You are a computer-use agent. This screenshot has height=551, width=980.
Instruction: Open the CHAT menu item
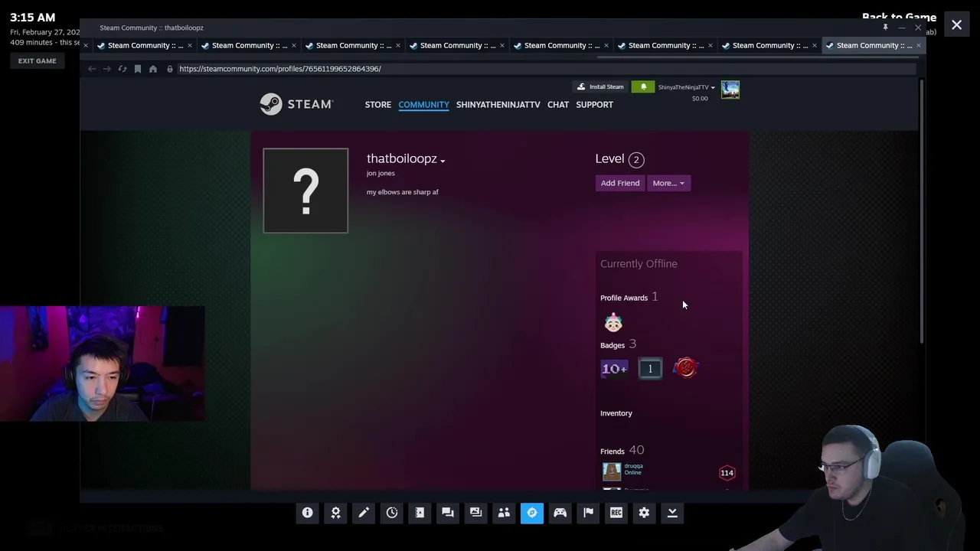[558, 104]
